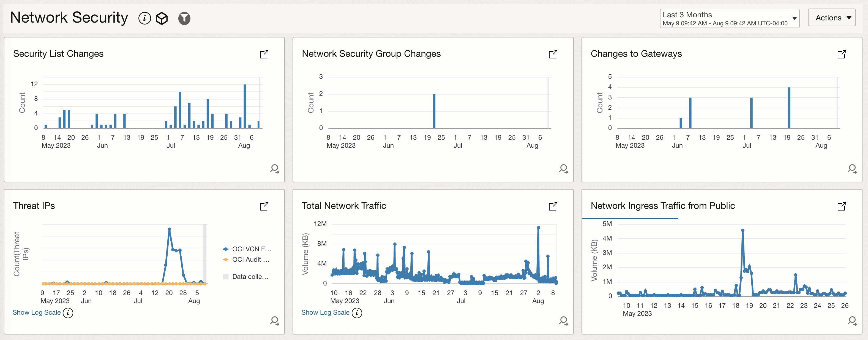Click the drill-down magnifier on Threat IPs
Screen dimensions: 868x340
(x=275, y=321)
